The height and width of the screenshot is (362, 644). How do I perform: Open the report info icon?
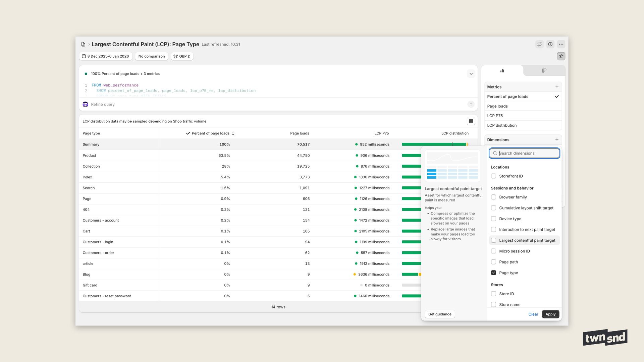[x=550, y=44]
